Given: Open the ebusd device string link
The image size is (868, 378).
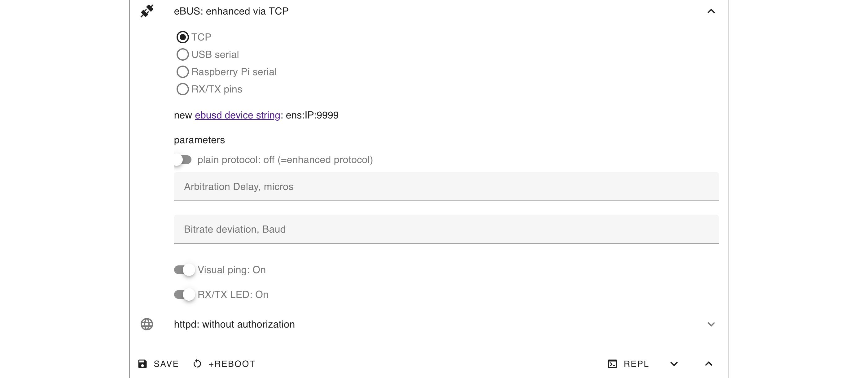Looking at the screenshot, I should (237, 115).
